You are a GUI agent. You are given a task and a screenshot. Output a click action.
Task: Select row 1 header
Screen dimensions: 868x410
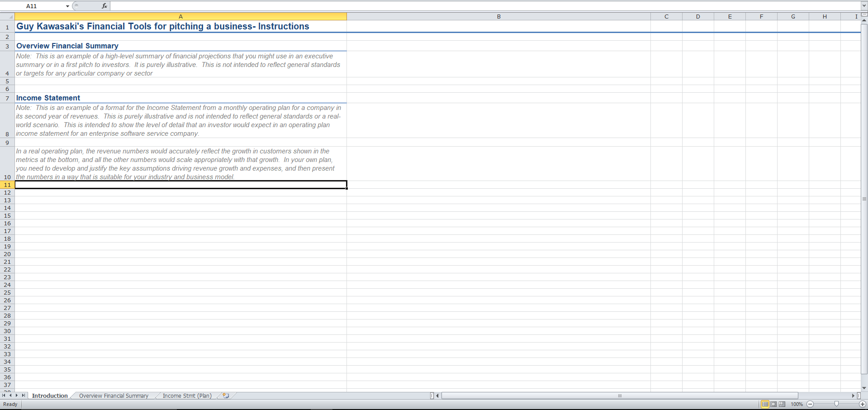pos(7,27)
